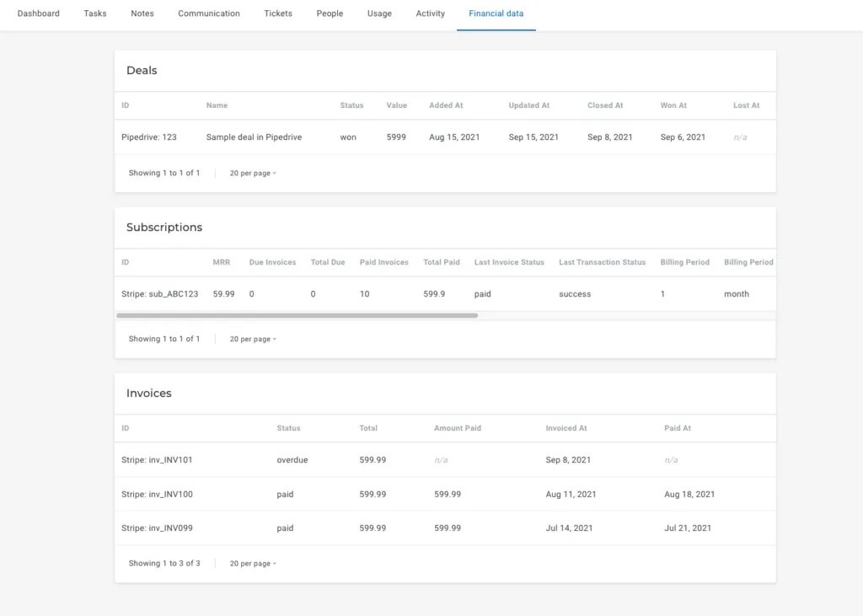Click the 'Total Paid' column header

(x=442, y=262)
